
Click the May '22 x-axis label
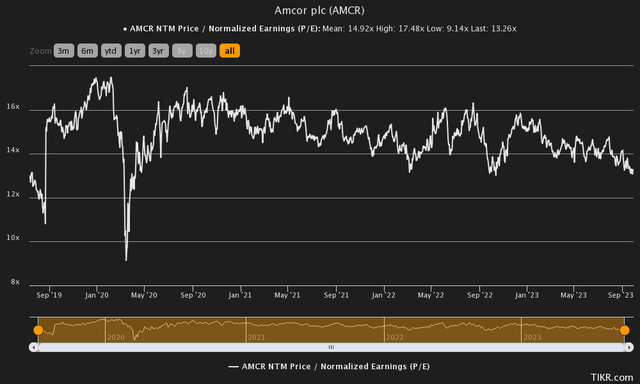[x=431, y=295]
